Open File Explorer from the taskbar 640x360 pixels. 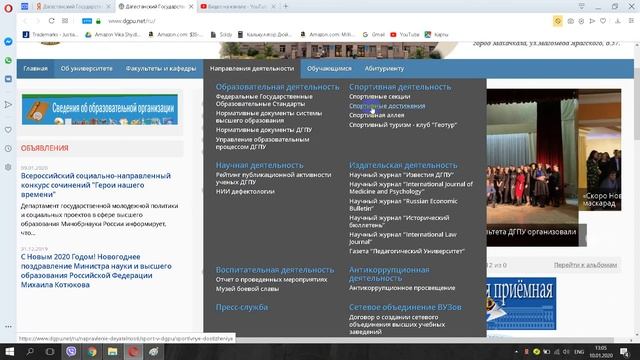(113, 351)
